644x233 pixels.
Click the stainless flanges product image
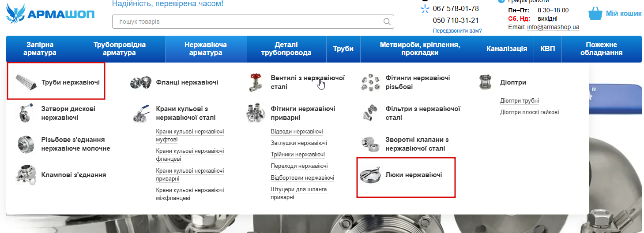(141, 82)
